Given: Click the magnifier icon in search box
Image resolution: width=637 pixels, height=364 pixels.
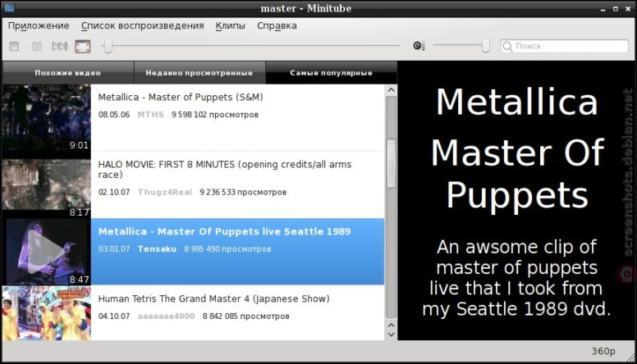Looking at the screenshot, I should [x=507, y=46].
